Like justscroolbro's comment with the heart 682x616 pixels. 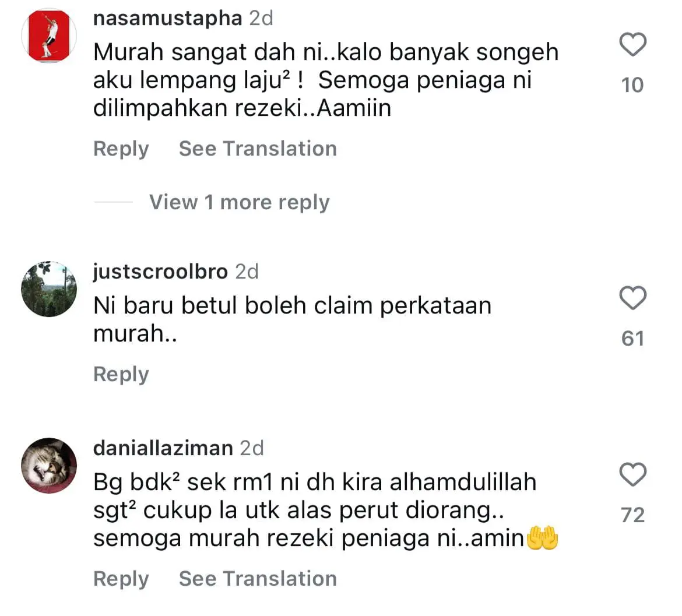(632, 298)
